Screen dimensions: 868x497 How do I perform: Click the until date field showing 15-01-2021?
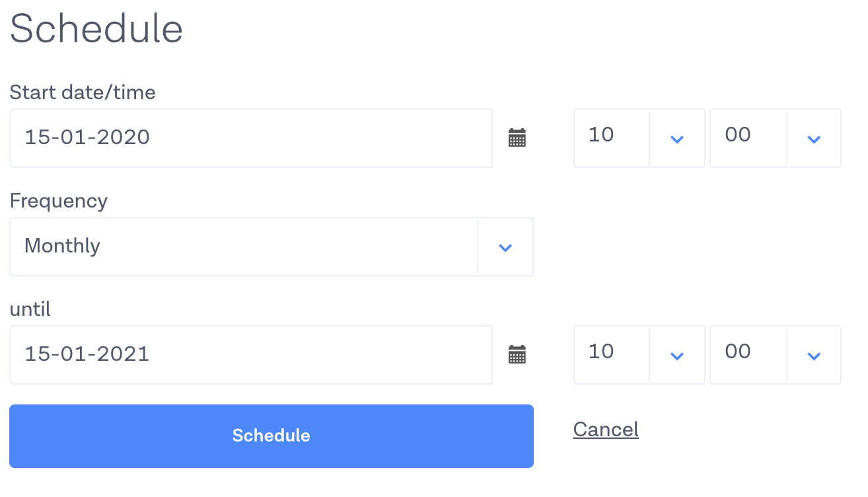(x=251, y=355)
